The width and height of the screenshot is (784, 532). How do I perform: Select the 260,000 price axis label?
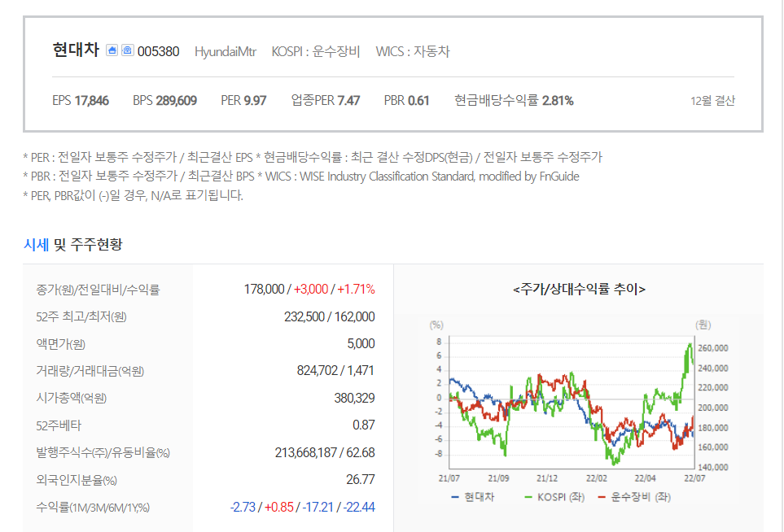(713, 348)
